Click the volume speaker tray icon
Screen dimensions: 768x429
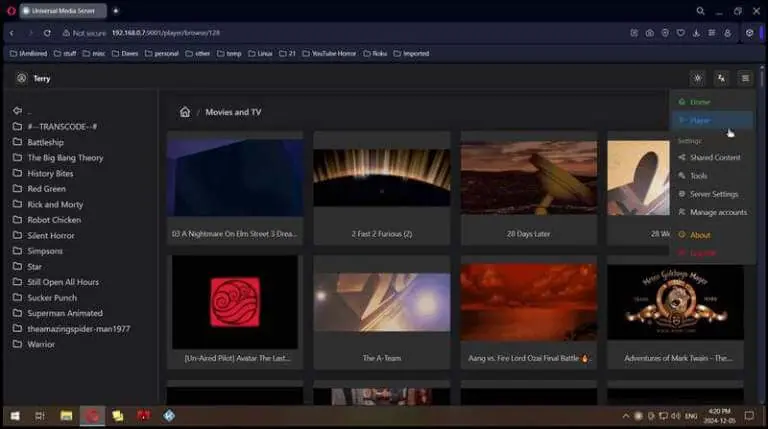[676, 416]
